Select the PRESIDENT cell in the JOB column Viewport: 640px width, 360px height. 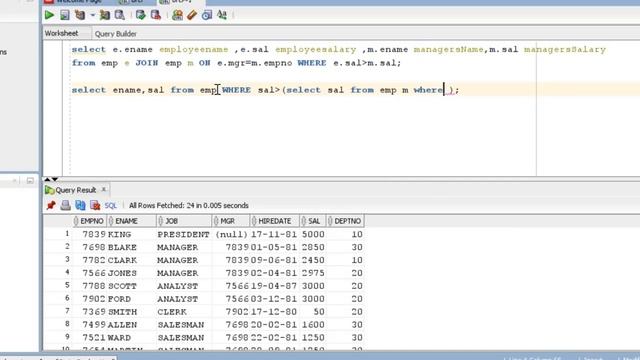click(x=183, y=234)
